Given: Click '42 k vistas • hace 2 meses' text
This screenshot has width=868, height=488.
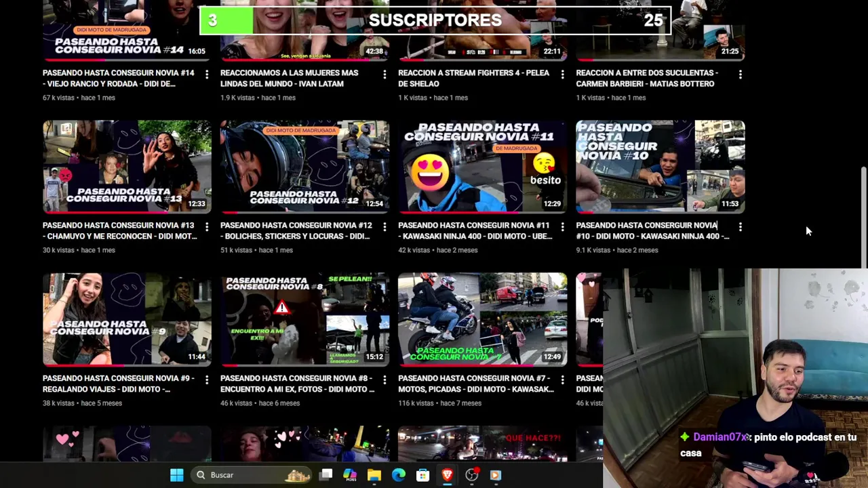Looking at the screenshot, I should tap(438, 250).
